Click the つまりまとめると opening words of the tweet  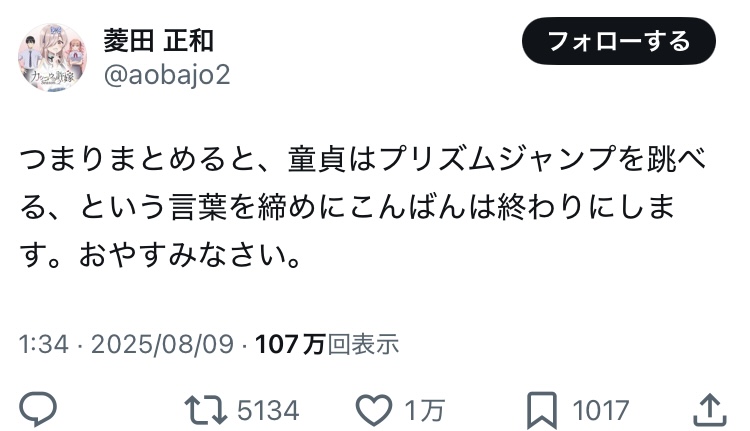click(x=137, y=159)
